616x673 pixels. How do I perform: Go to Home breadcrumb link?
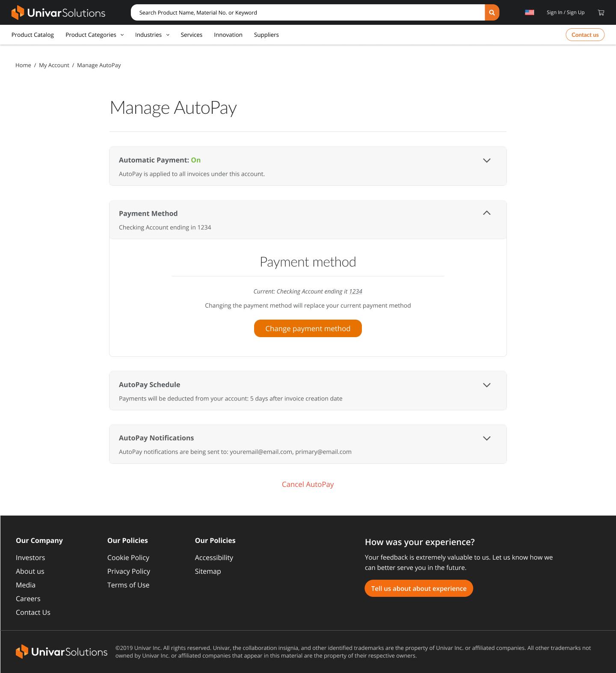[23, 65]
